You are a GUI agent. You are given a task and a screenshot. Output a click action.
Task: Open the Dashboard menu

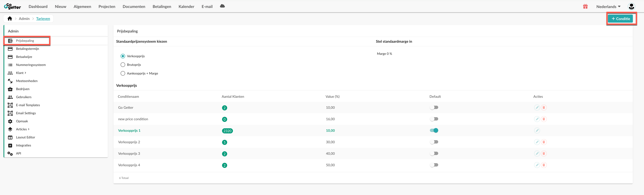coord(38,7)
